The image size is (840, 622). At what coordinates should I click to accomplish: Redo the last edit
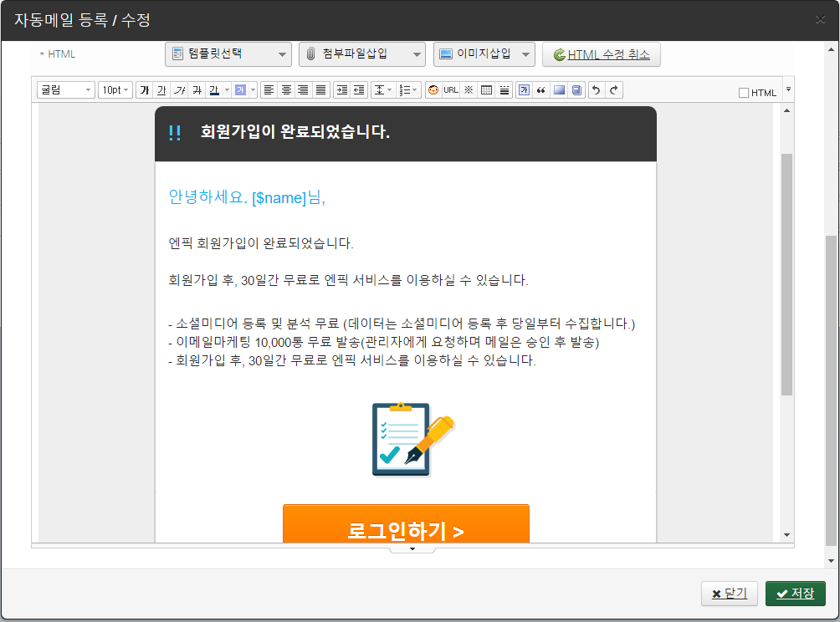point(613,90)
